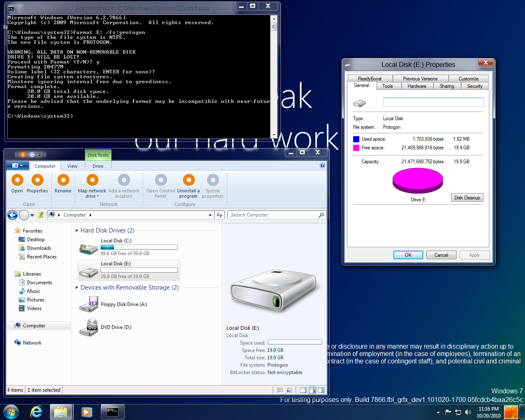Open Internet Explorer from the taskbar
Screen dimensions: 525x420
tap(36, 412)
